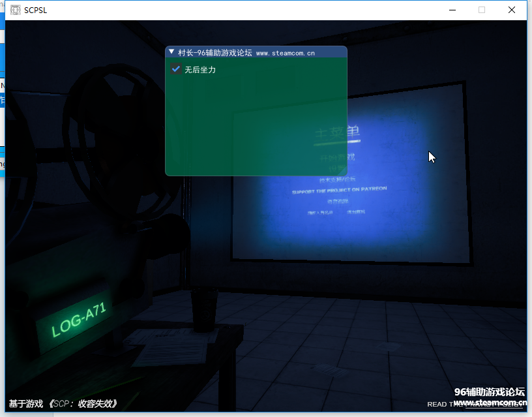Screen dimensions: 532x417
Task: Click SUPPORT THE PROJECT ON PATREON
Action: point(339,189)
